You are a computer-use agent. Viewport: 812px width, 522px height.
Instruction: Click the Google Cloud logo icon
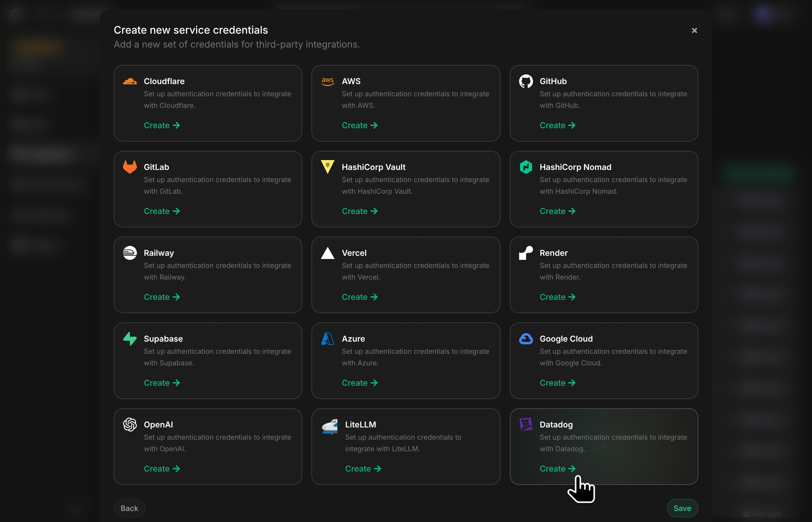click(526, 339)
